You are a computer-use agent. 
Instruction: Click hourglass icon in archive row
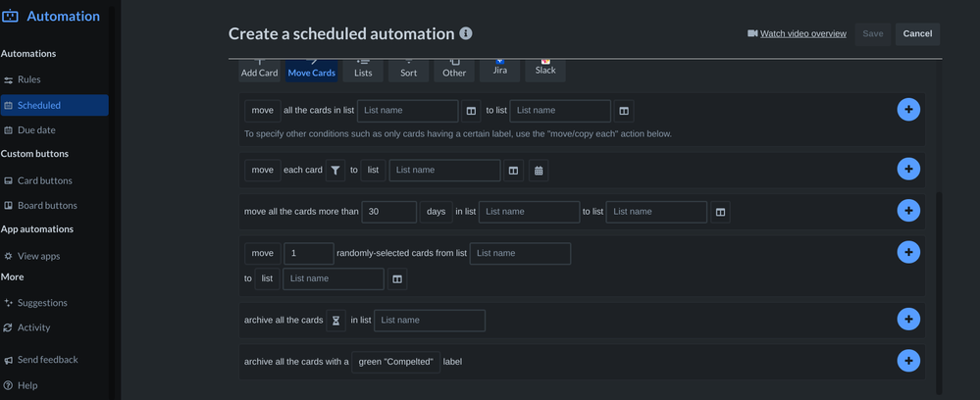[335, 321]
